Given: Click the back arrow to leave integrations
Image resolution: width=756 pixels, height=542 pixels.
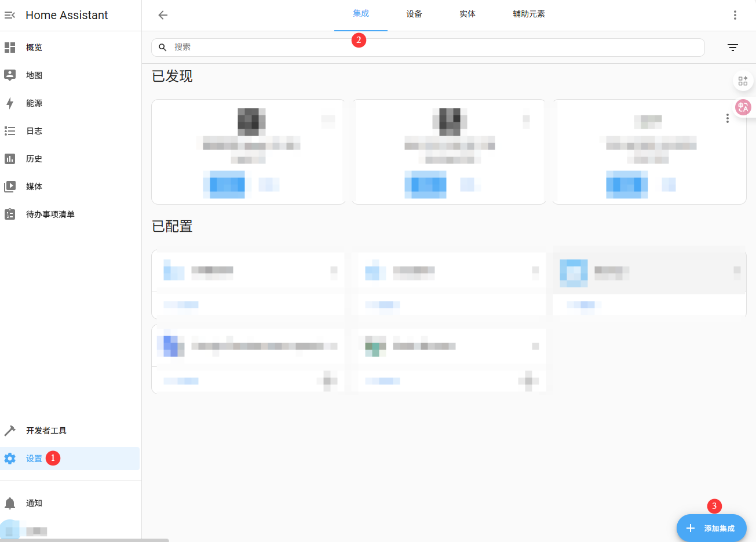Looking at the screenshot, I should (162, 15).
